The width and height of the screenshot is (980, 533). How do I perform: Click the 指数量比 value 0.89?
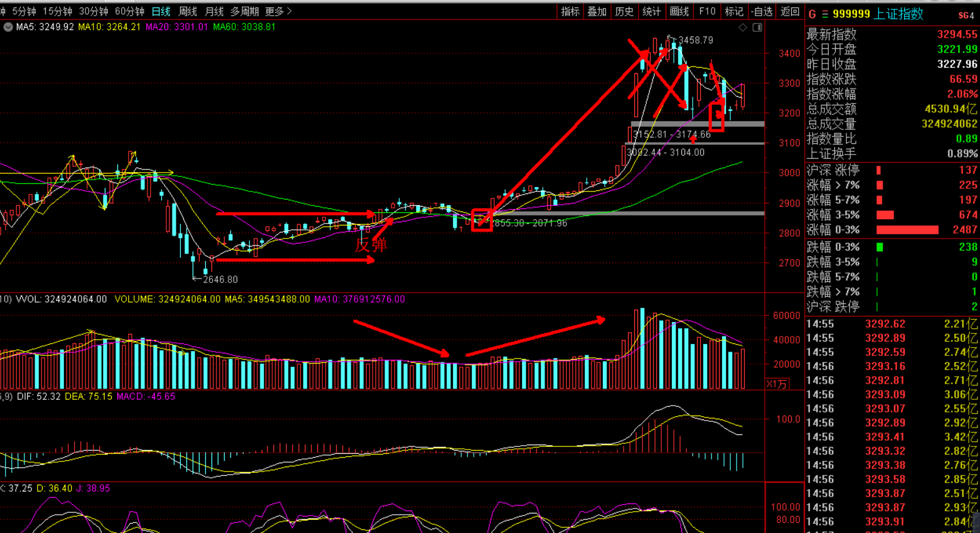tap(967, 139)
